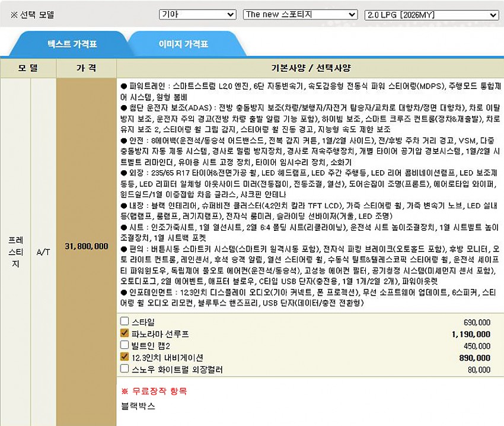Screen dimensions: 504x426
Task: Open the 2.0 LPG [2026MY] engine dropdown
Action: [431, 14]
